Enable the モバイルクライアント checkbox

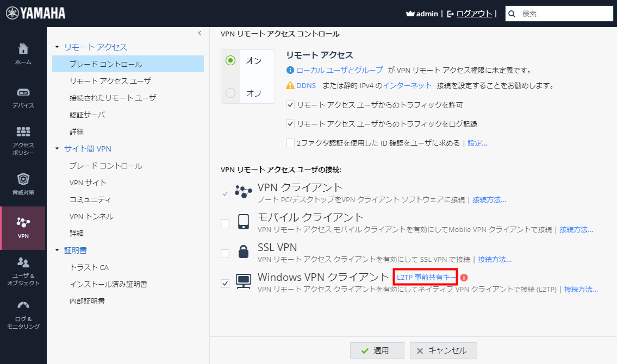click(225, 223)
